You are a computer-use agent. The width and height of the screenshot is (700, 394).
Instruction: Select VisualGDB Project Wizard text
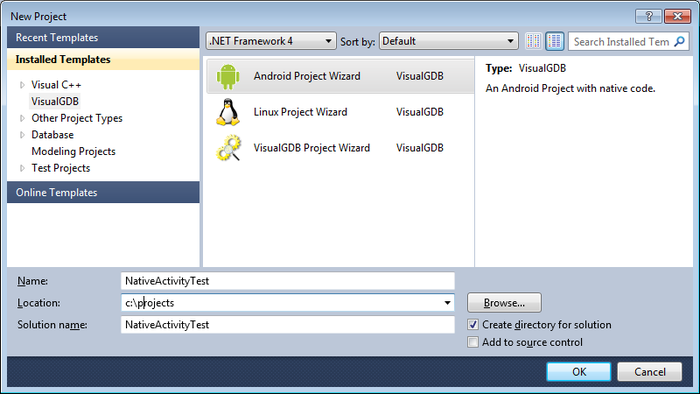tap(312, 148)
